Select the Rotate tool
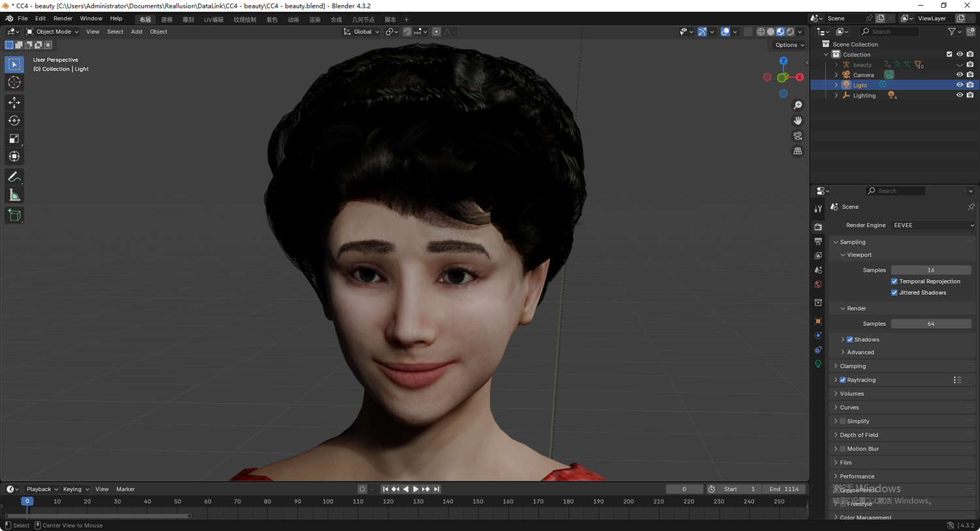Image resolution: width=980 pixels, height=531 pixels. pos(14,121)
